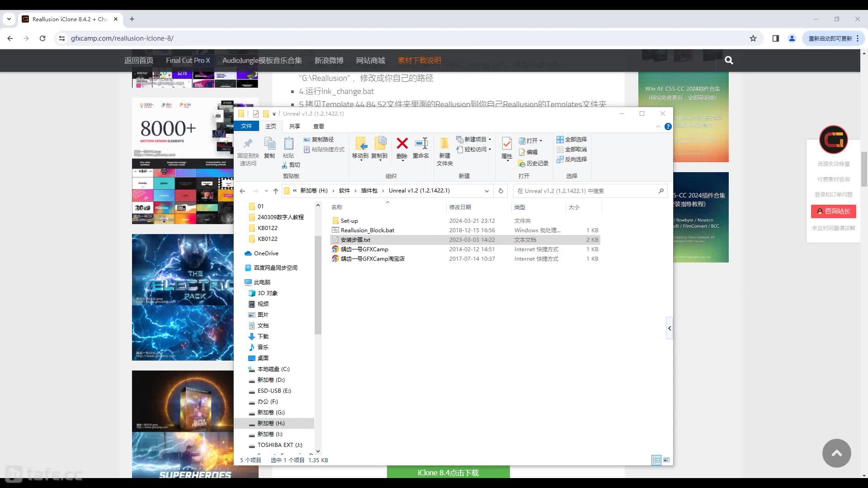Click 插件包 in address breadcrumb
This screenshot has height=488, width=868.
coord(369,191)
